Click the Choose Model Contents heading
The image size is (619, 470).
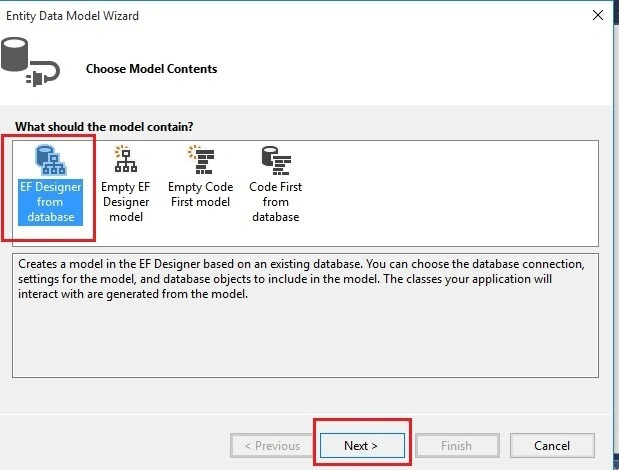coord(152,69)
